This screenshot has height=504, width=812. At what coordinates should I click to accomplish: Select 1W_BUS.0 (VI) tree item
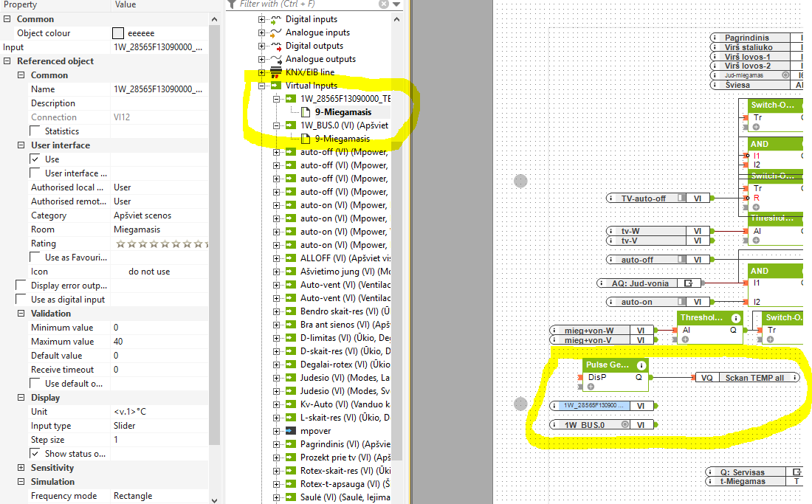pos(345,125)
